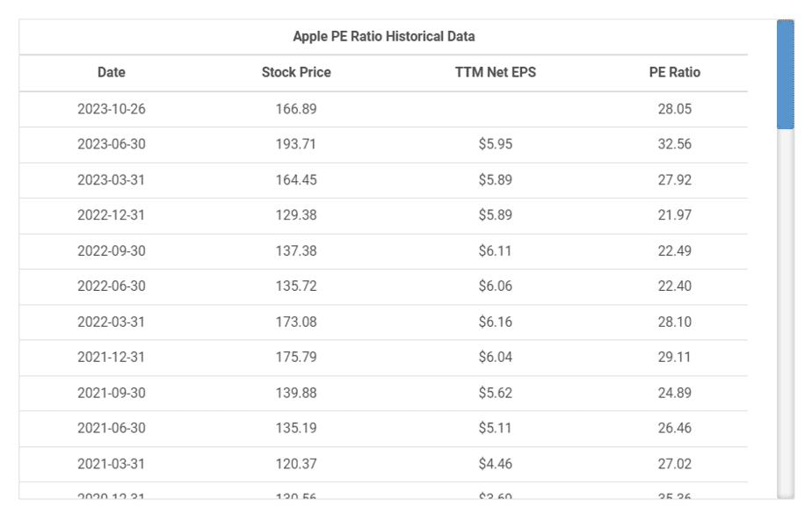812x514 pixels.
Task: Select the 2023-06-30 date cell
Action: [112, 144]
